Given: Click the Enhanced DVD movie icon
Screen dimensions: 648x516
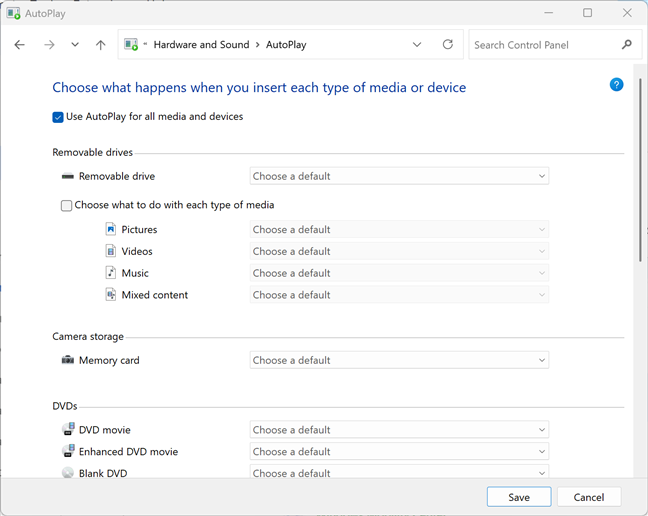Looking at the screenshot, I should coord(67,452).
